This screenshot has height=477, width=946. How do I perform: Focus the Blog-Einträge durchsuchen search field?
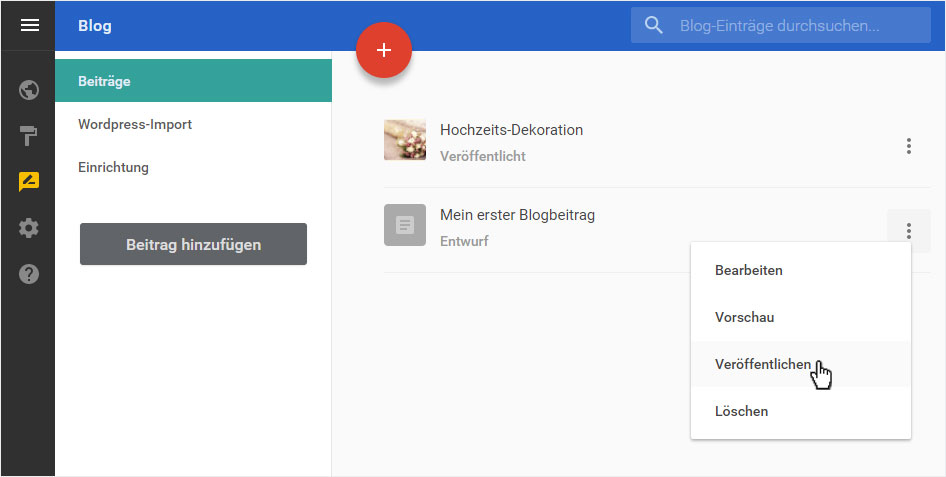(x=781, y=25)
